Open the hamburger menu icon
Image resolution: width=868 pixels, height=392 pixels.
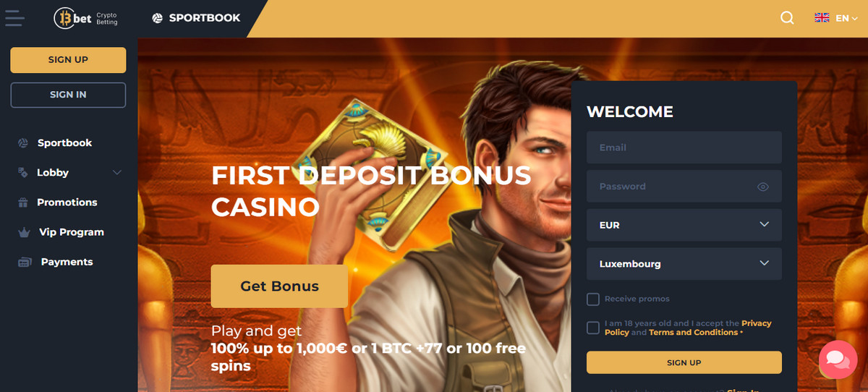(x=14, y=18)
